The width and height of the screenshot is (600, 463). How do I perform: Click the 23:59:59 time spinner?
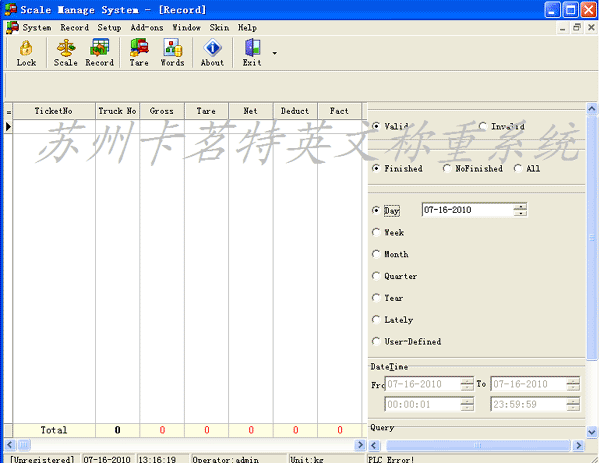click(573, 404)
